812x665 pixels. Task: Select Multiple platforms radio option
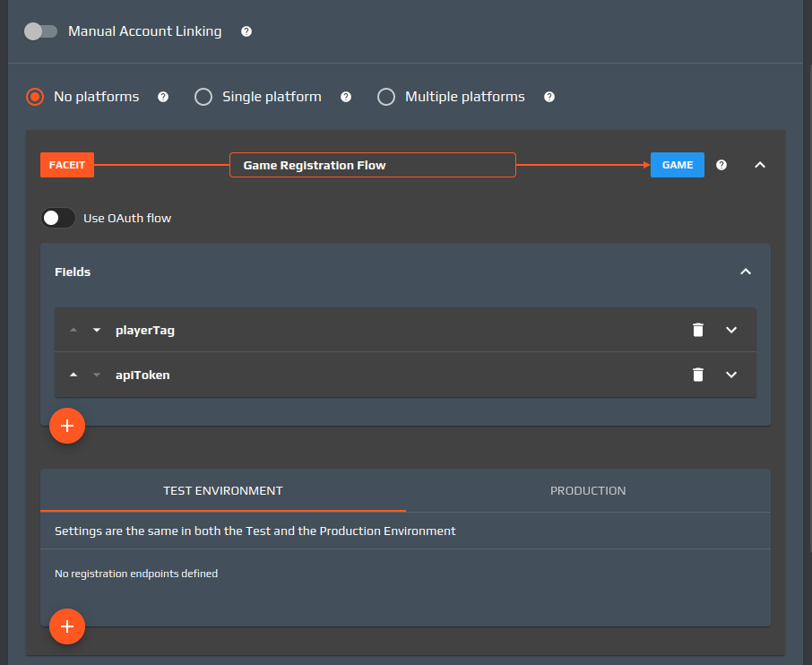(x=386, y=97)
